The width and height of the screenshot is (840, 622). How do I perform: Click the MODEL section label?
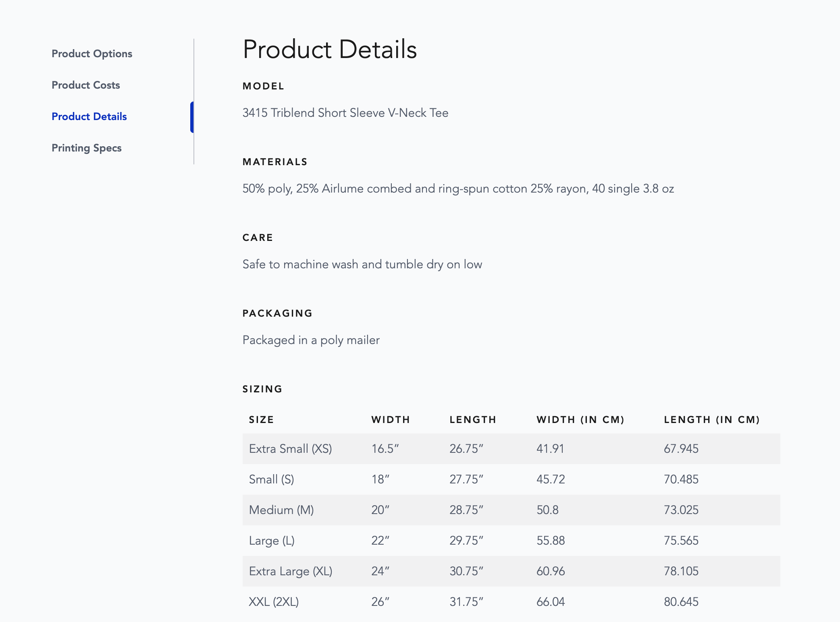264,86
